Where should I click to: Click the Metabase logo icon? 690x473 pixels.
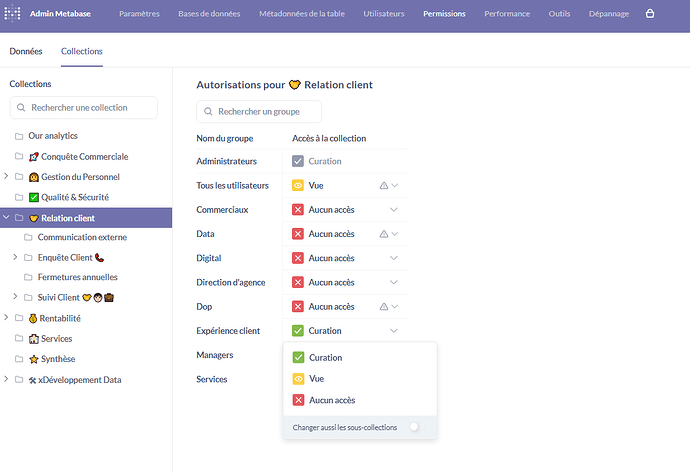[12, 13]
